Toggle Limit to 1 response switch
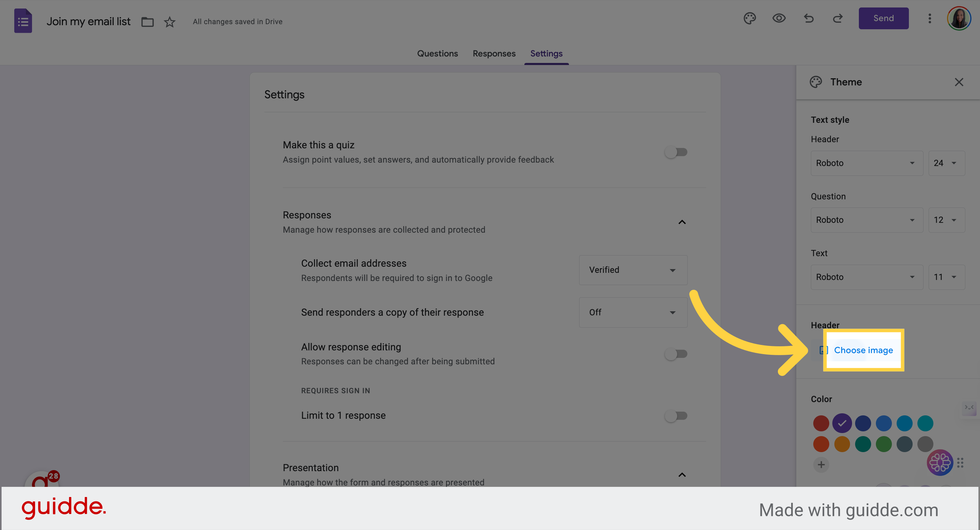 676,416
